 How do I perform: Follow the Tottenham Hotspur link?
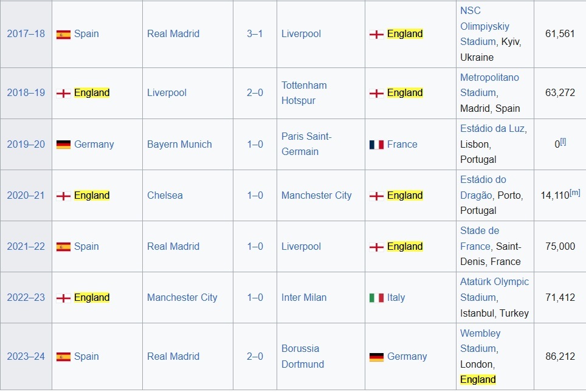[304, 93]
